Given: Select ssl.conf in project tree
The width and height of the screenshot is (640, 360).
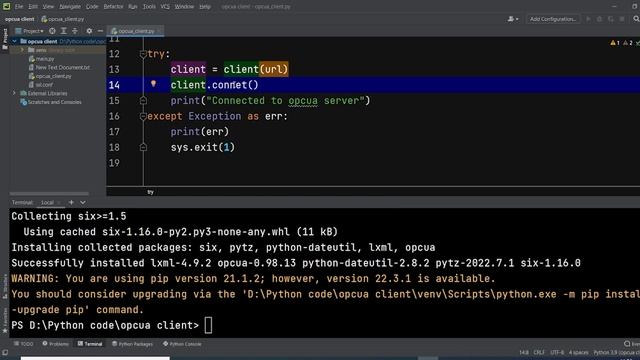Looking at the screenshot, I should pyautogui.click(x=40, y=84).
